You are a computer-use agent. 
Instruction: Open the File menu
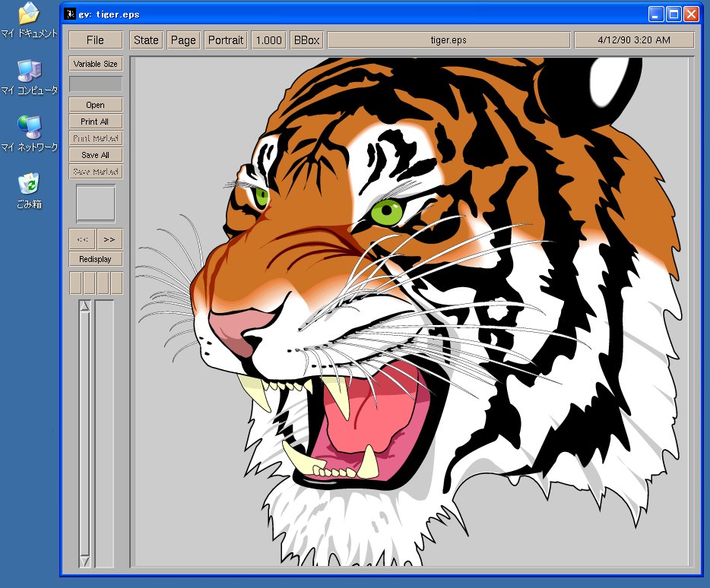point(96,40)
